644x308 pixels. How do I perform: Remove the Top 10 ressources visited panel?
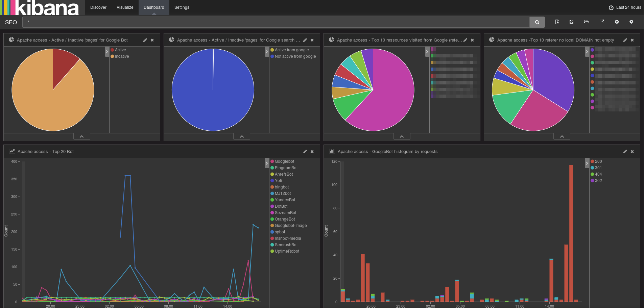[472, 40]
